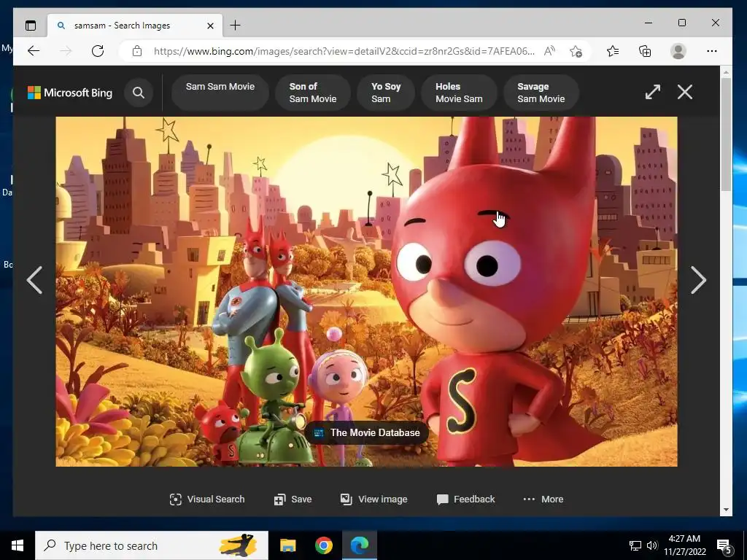Click the SamSam cartoon image
This screenshot has width=747, height=560.
[x=366, y=292]
